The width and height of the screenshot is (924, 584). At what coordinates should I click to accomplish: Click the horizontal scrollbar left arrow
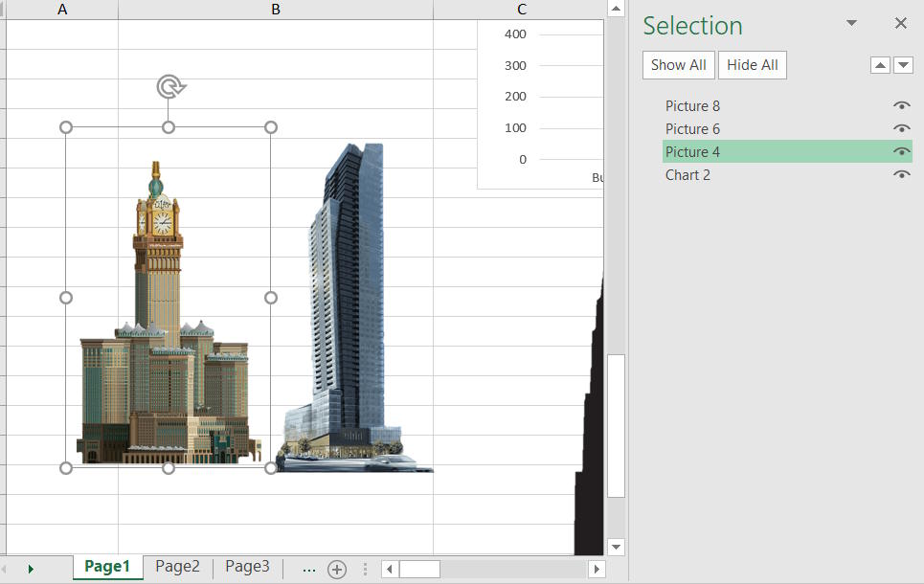388,568
